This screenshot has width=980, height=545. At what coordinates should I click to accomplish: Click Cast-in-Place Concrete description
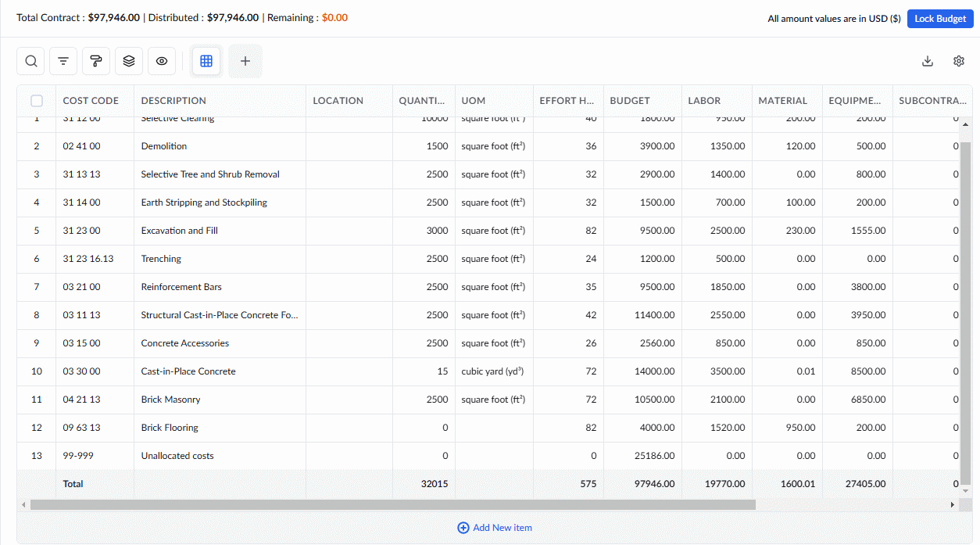220,371
